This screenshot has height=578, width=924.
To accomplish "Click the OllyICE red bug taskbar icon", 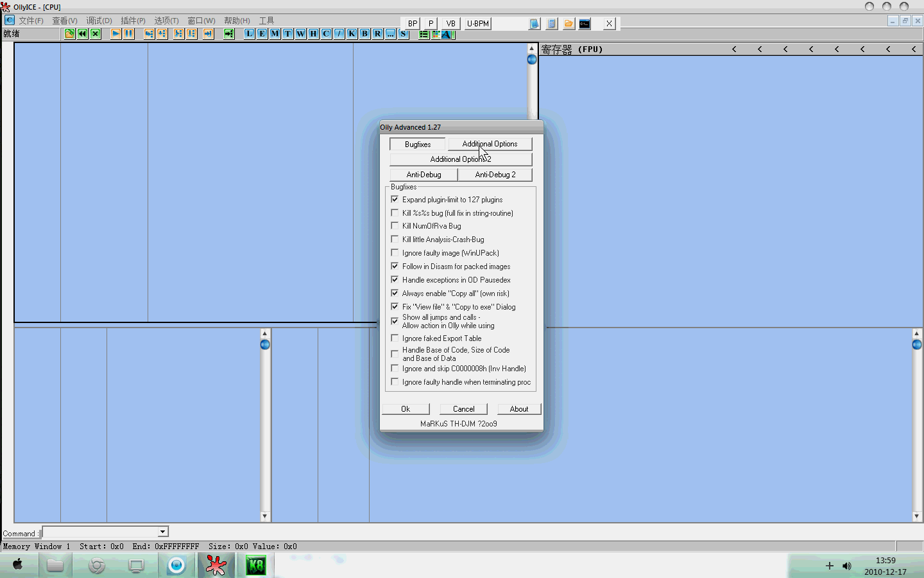I will 216,565.
